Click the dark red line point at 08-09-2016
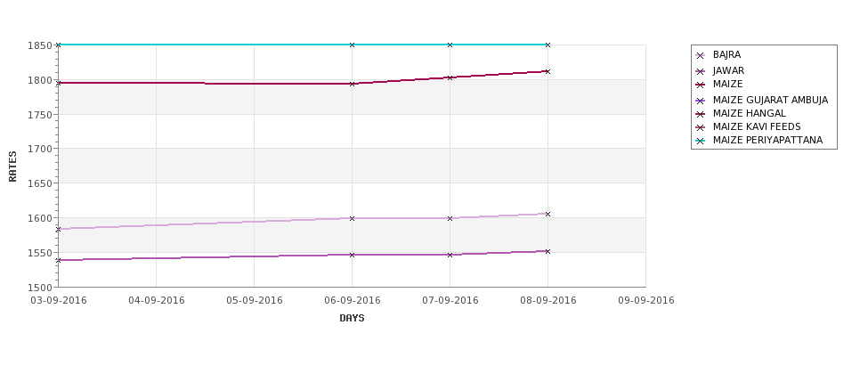868x382 pixels. click(548, 71)
